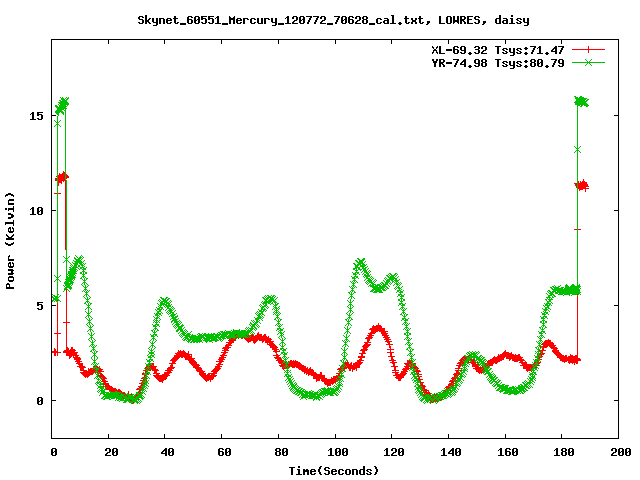Click the x-axis tick label 140
This screenshot has width=640, height=480.
[x=451, y=452]
